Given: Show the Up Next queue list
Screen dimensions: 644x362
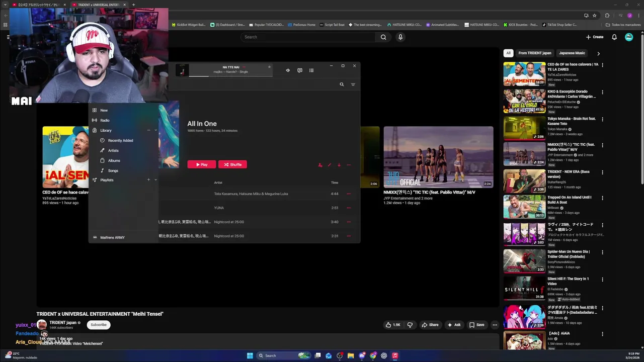Looking at the screenshot, I should [311, 70].
